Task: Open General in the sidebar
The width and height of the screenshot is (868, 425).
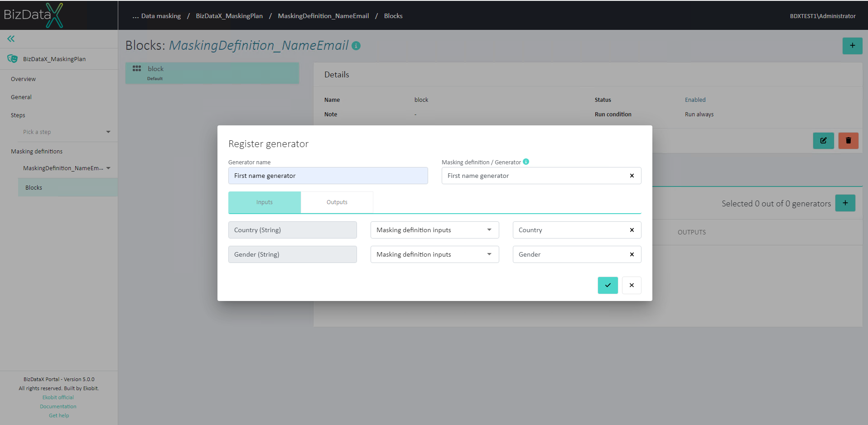Action: (x=21, y=97)
